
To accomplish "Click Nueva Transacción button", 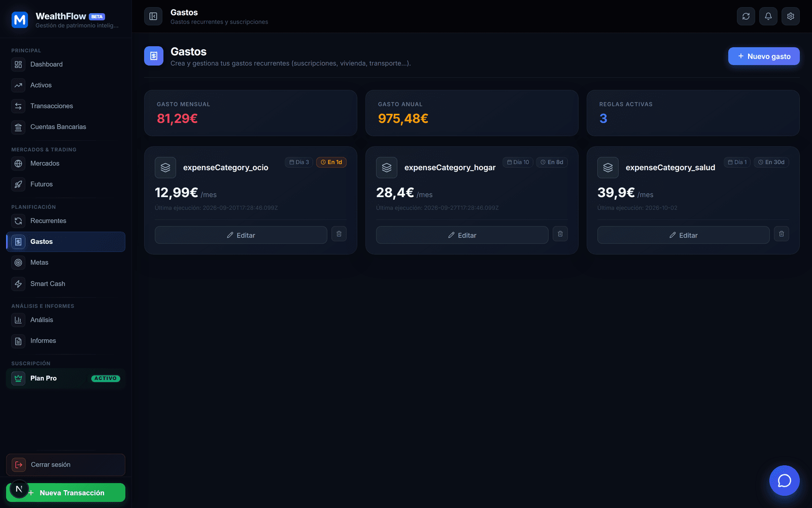I will coord(65,493).
